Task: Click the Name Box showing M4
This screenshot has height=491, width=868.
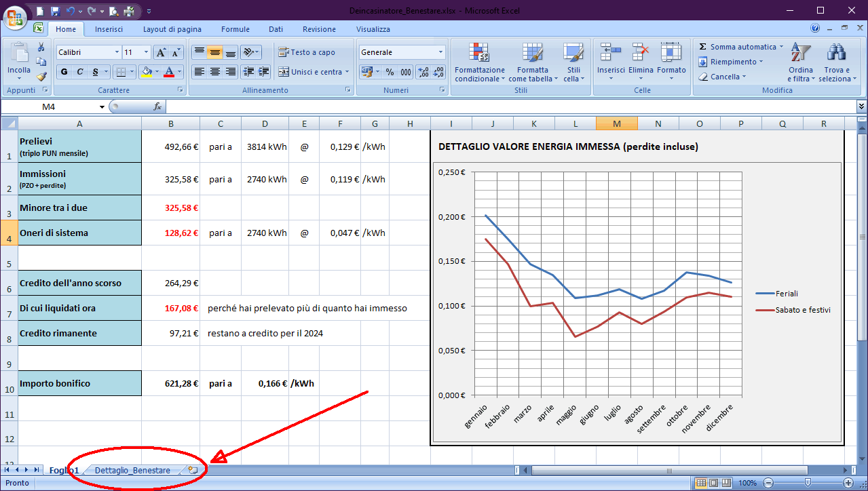Action: (49, 106)
